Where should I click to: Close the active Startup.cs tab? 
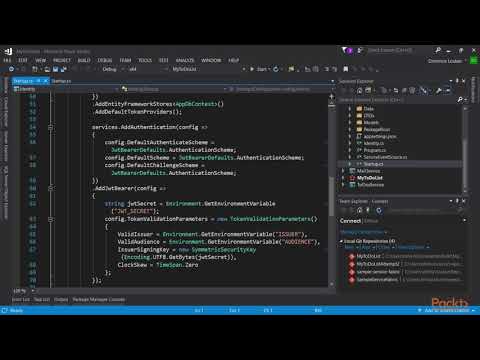(46, 81)
